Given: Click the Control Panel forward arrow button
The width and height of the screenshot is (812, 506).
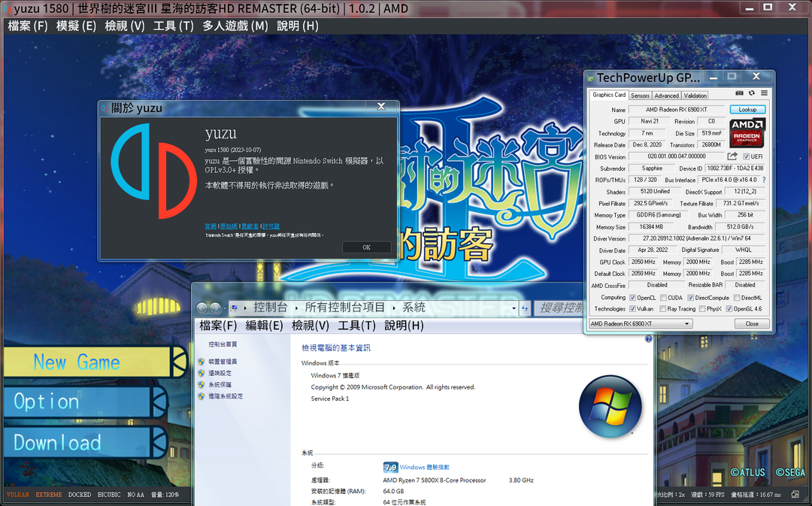Looking at the screenshot, I should click(215, 308).
